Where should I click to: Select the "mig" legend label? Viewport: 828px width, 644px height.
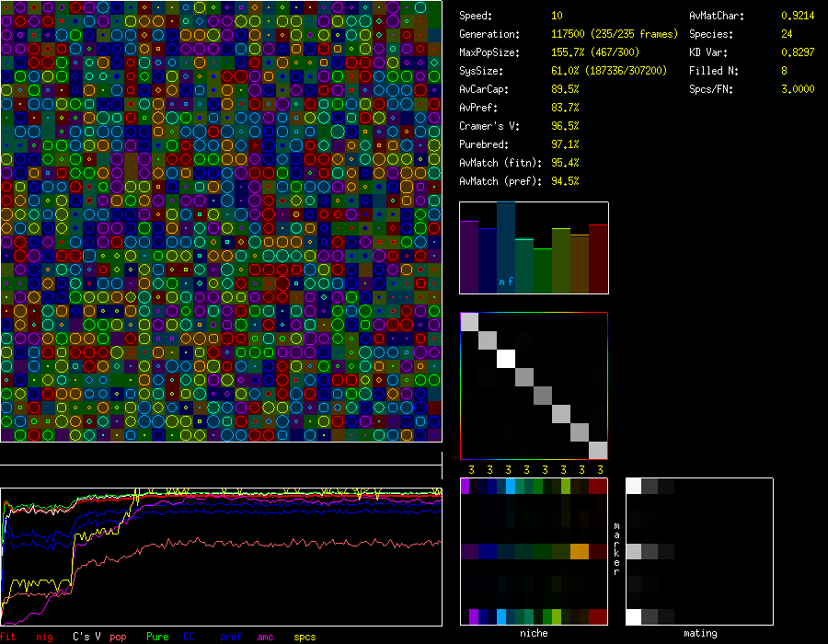pos(44,637)
